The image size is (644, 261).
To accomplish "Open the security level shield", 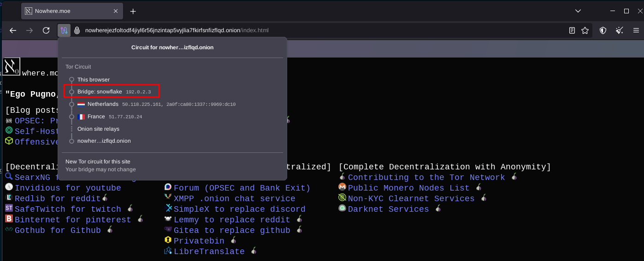I will coord(603,30).
